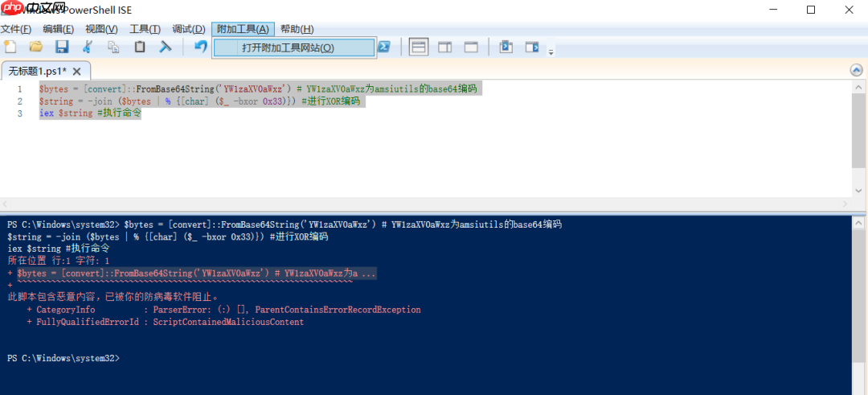Minimize the PowerShell ISE window
The image size is (868, 395).
point(773,10)
